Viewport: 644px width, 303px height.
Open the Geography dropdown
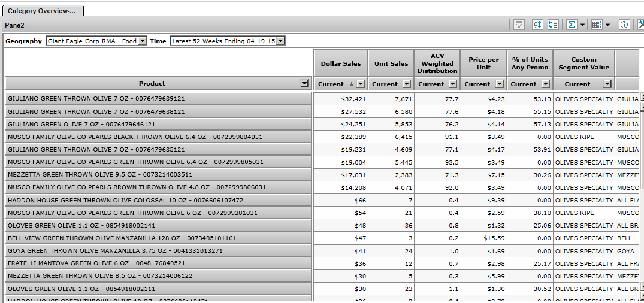(142, 41)
